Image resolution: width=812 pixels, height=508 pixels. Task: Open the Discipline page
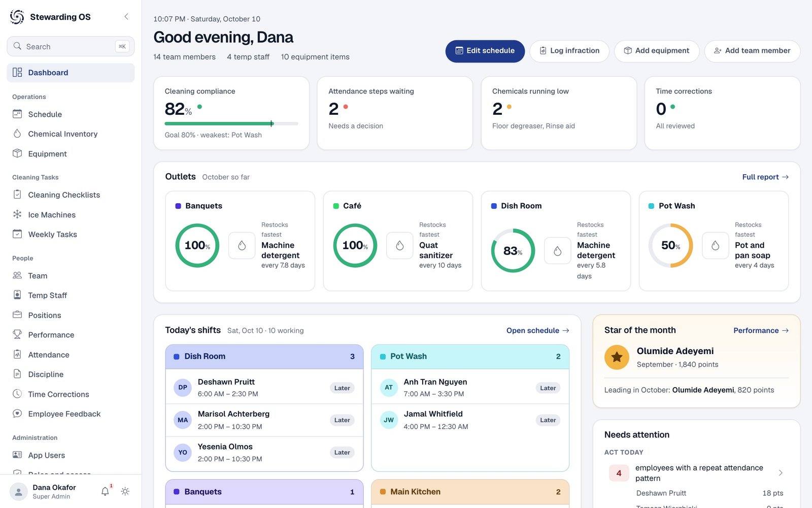click(x=71, y=374)
